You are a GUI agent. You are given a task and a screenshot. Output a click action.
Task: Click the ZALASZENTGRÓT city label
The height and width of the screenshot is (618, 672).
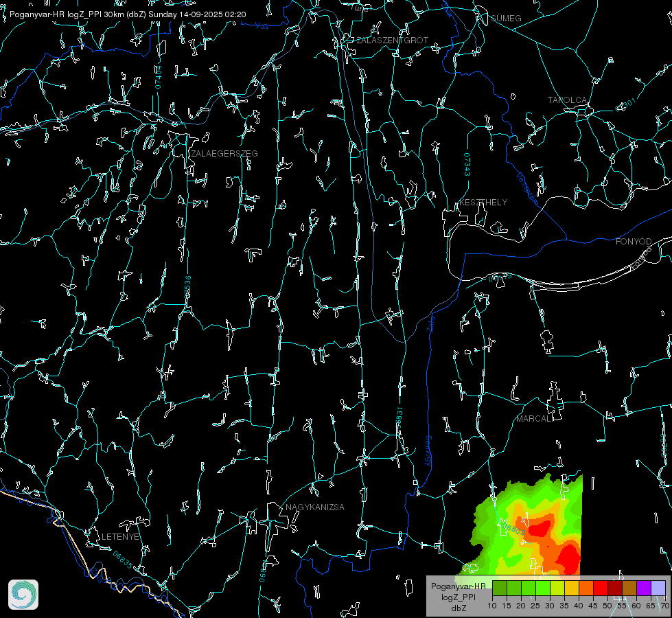392,41
